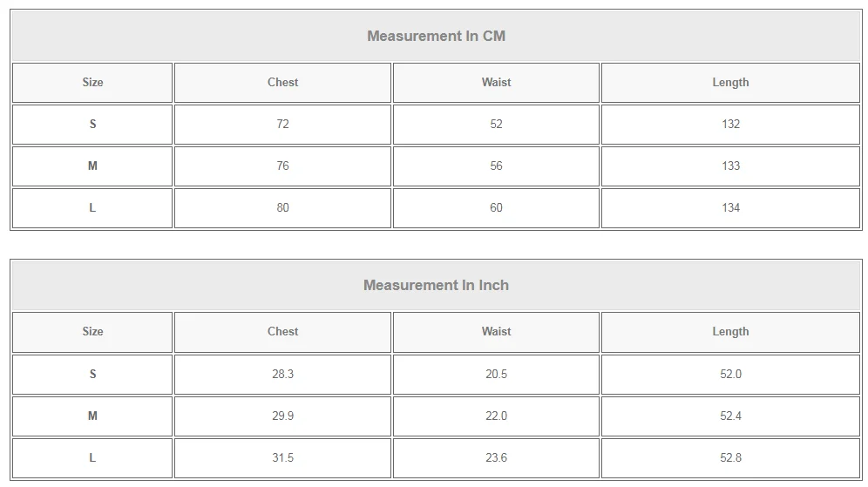This screenshot has height=487, width=868.
Task: Select waist value 56 cell
Action: click(496, 166)
